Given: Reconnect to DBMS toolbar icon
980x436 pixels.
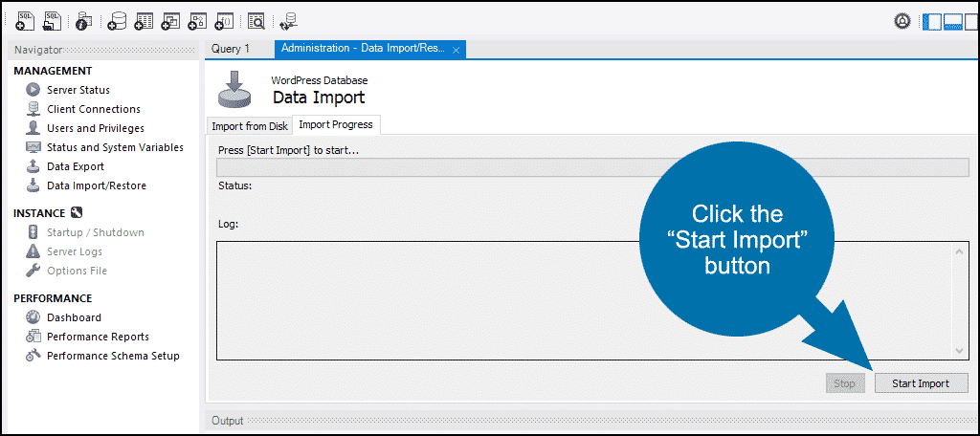Looking at the screenshot, I should (289, 21).
